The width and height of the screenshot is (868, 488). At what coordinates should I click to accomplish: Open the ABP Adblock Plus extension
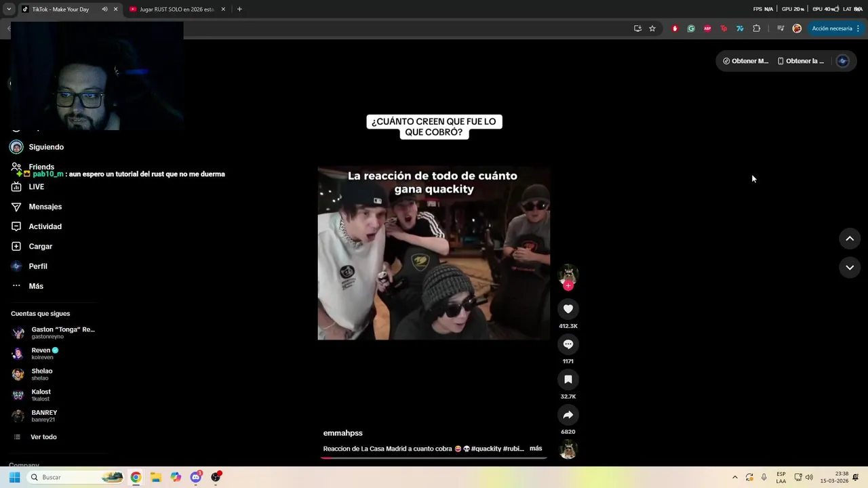coord(707,28)
